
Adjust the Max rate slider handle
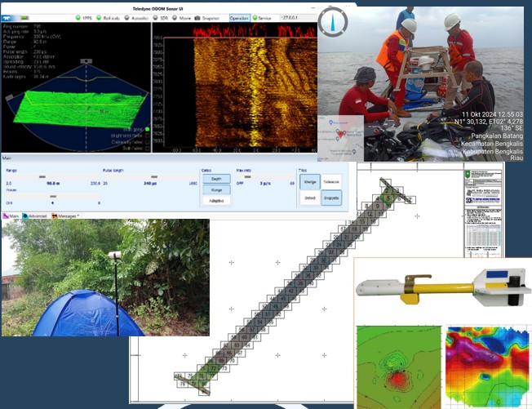click(x=248, y=177)
